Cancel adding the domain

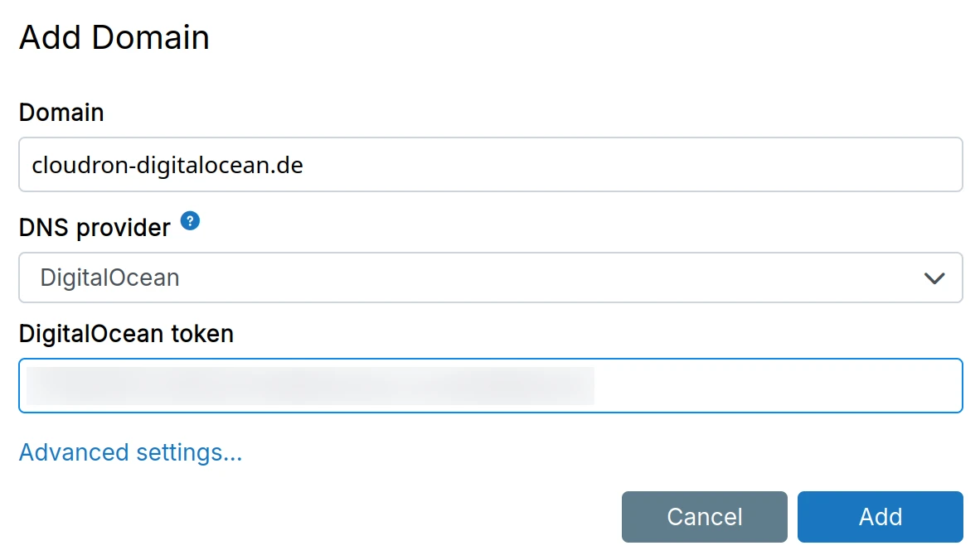click(704, 516)
